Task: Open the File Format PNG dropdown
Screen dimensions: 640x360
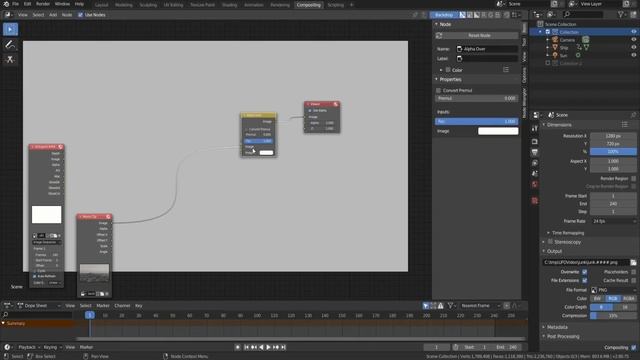Action: pos(613,290)
